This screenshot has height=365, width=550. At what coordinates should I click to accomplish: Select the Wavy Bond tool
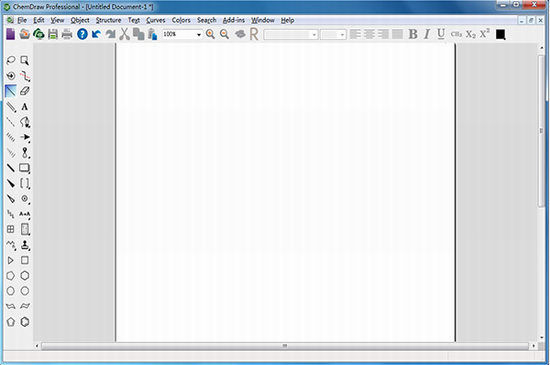click(x=11, y=214)
